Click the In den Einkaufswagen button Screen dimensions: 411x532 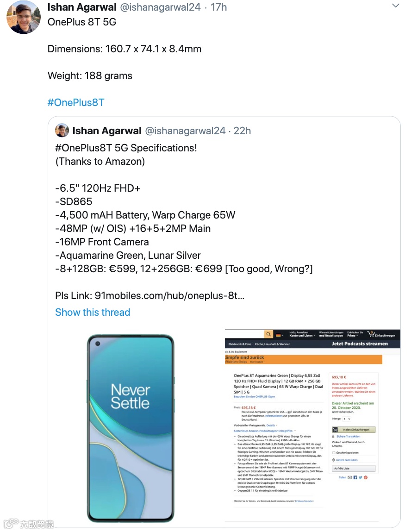[x=353, y=430]
